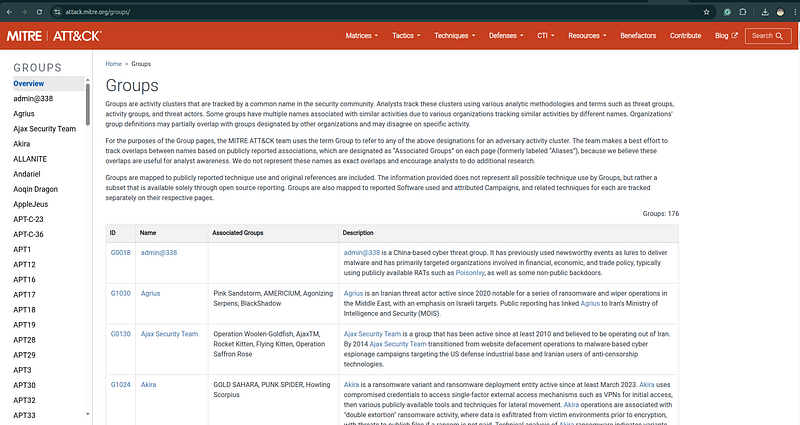The image size is (800, 425).
Task: Click the magnifier icon in Search button
Action: pos(779,36)
